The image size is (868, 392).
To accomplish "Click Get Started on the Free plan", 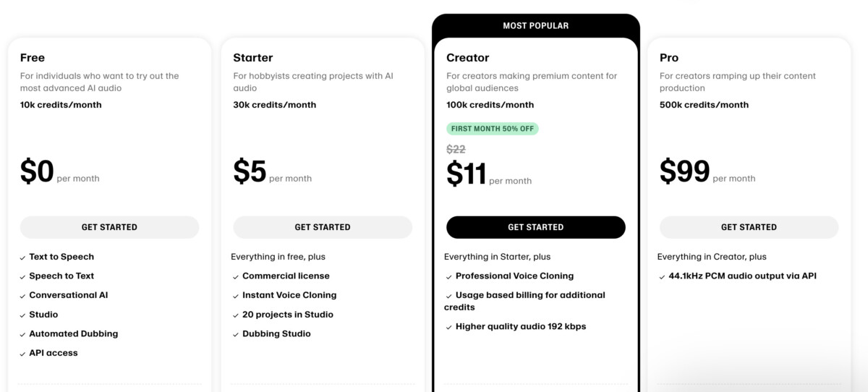I will (109, 227).
